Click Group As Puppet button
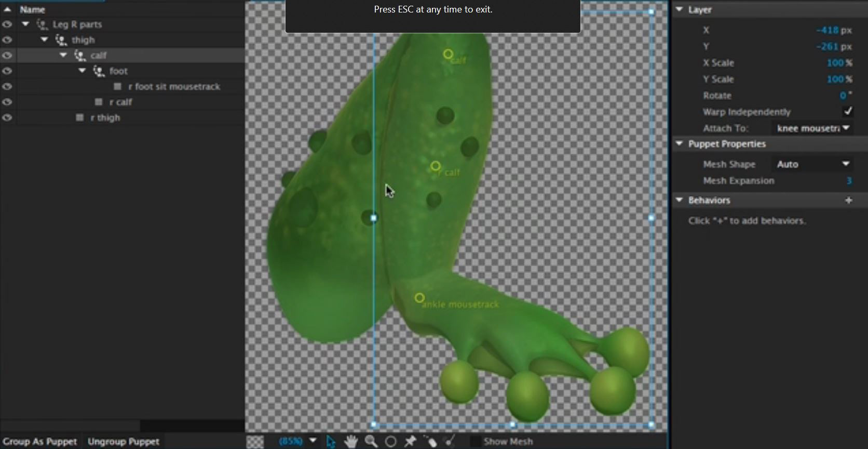Image resolution: width=868 pixels, height=449 pixels. tap(40, 442)
